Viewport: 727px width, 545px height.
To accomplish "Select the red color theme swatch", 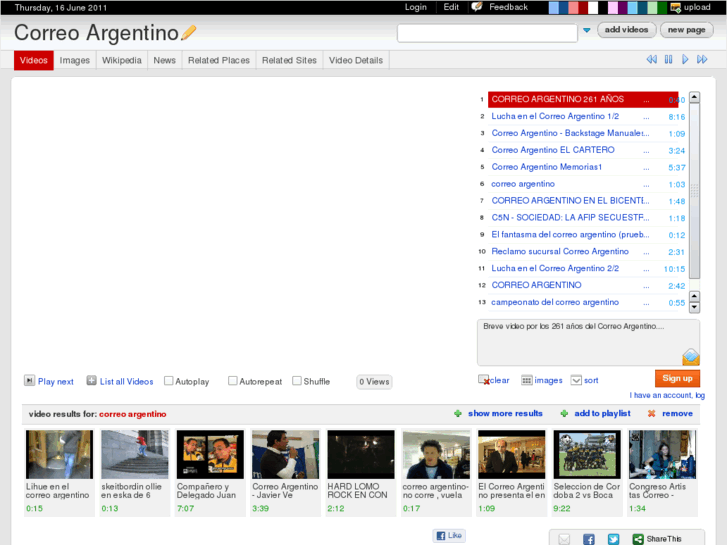I will 583,7.
